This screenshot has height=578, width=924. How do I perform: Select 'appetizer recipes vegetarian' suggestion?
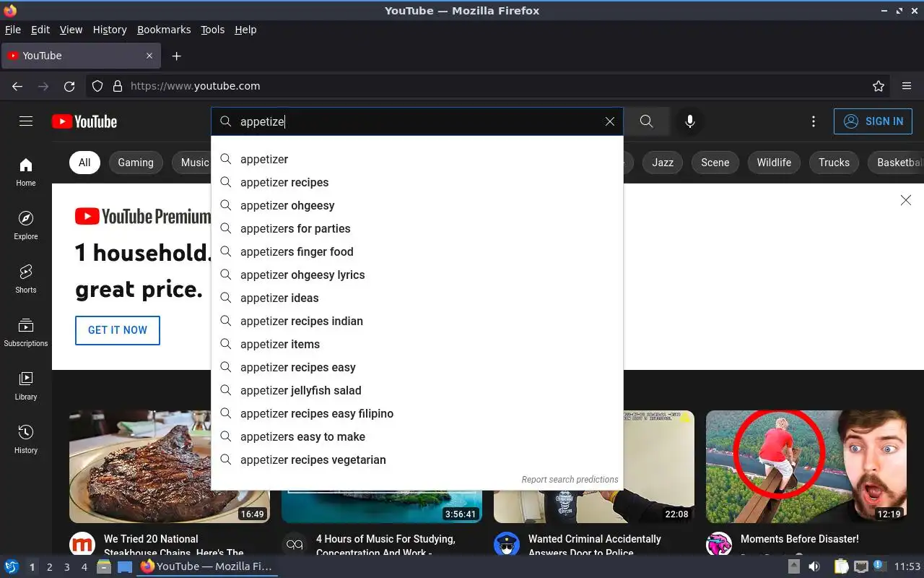[417, 460]
